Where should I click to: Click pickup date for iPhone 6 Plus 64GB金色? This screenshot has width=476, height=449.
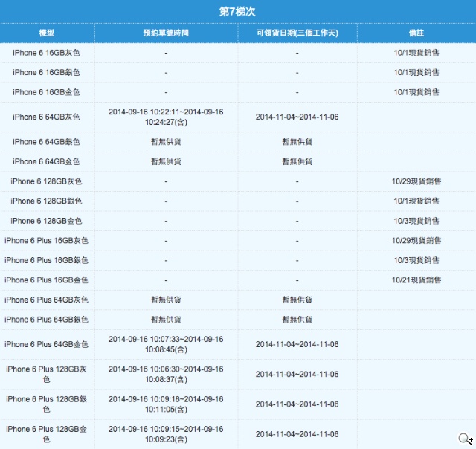point(297,344)
